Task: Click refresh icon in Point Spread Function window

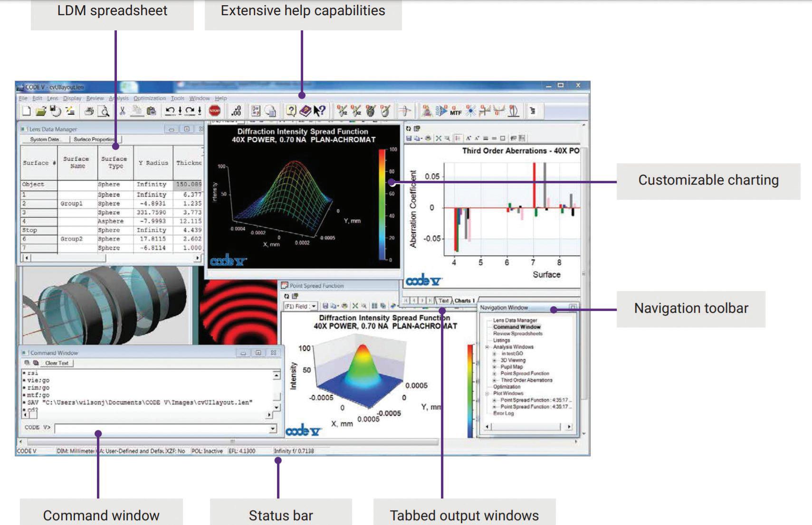Action: click(287, 296)
